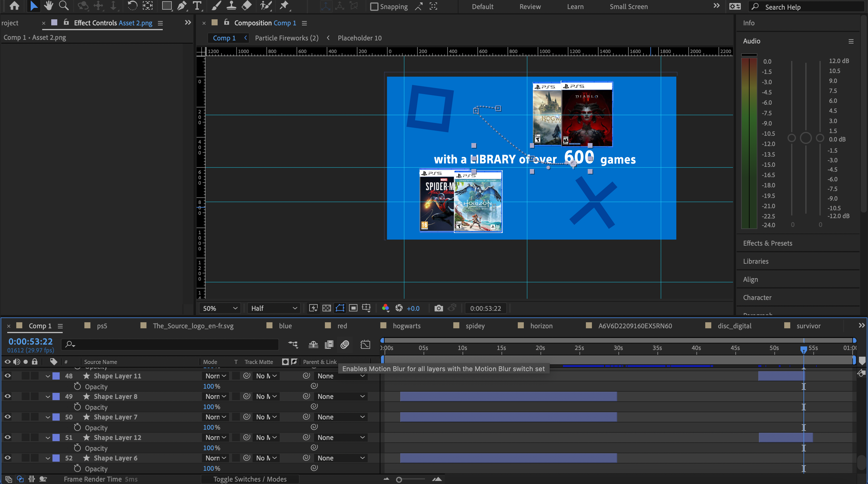Take a snapshot with camera icon
Image resolution: width=868 pixels, height=484 pixels.
click(439, 308)
